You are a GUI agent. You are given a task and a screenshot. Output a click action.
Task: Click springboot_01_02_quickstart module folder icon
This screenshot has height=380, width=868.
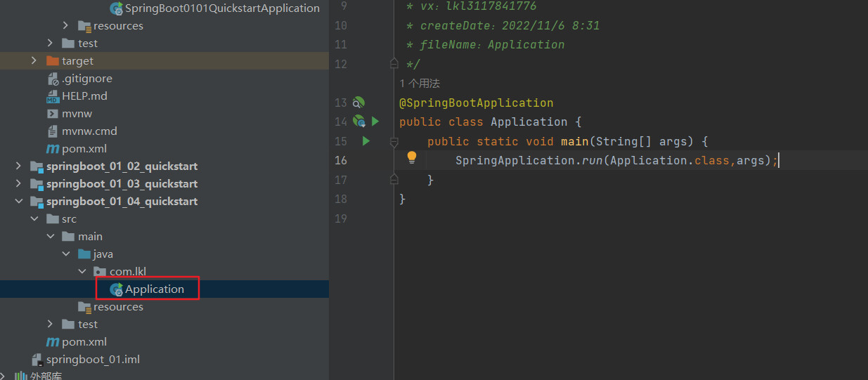point(37,166)
